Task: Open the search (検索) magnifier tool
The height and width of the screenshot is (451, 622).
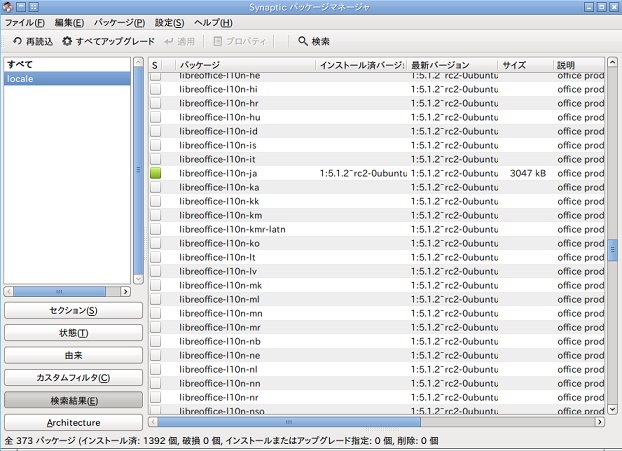Action: [303, 41]
